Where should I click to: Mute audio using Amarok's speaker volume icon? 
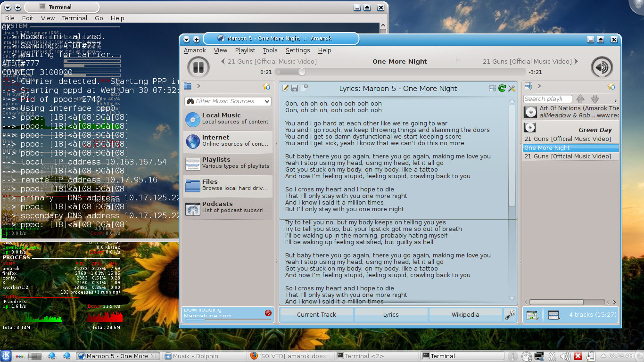pyautogui.click(x=602, y=67)
